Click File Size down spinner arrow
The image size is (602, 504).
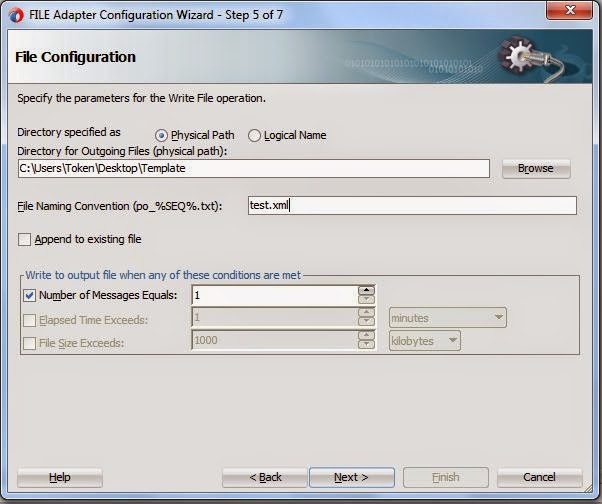366,344
